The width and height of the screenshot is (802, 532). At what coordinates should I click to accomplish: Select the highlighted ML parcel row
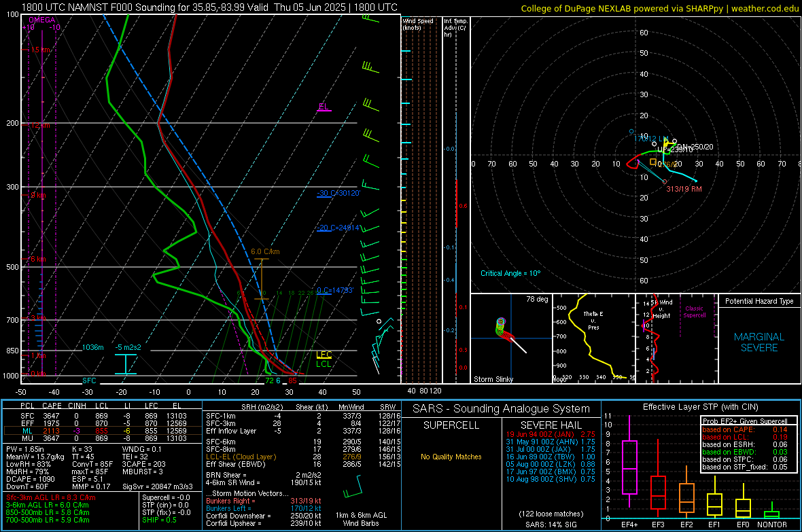(x=103, y=431)
